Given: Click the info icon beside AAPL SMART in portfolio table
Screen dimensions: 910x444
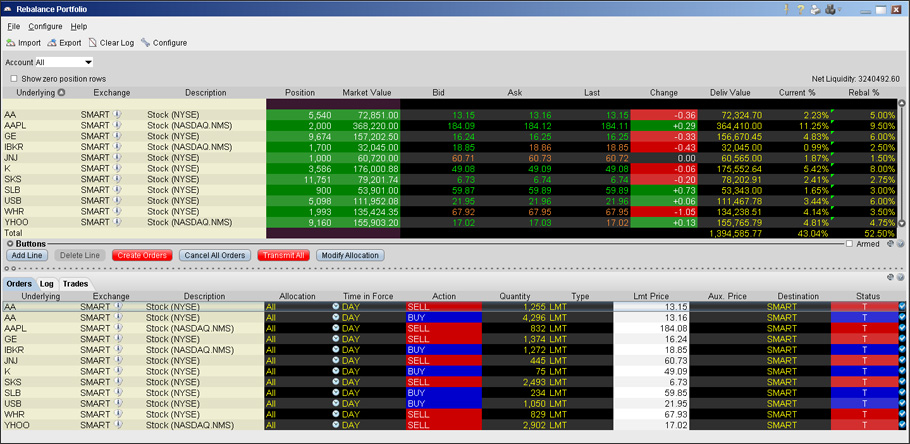Looking at the screenshot, I should point(116,125).
